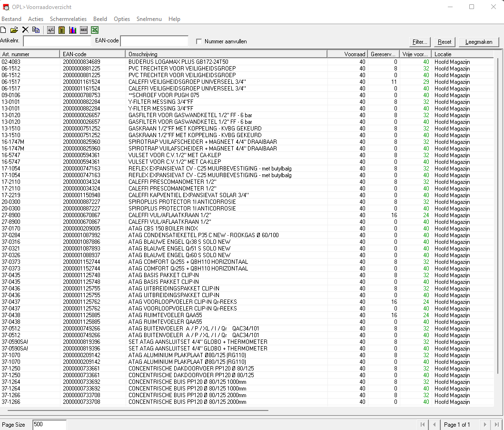Focus the EAN-code input field
Viewport: 504px width, 430px height.
coord(154,41)
